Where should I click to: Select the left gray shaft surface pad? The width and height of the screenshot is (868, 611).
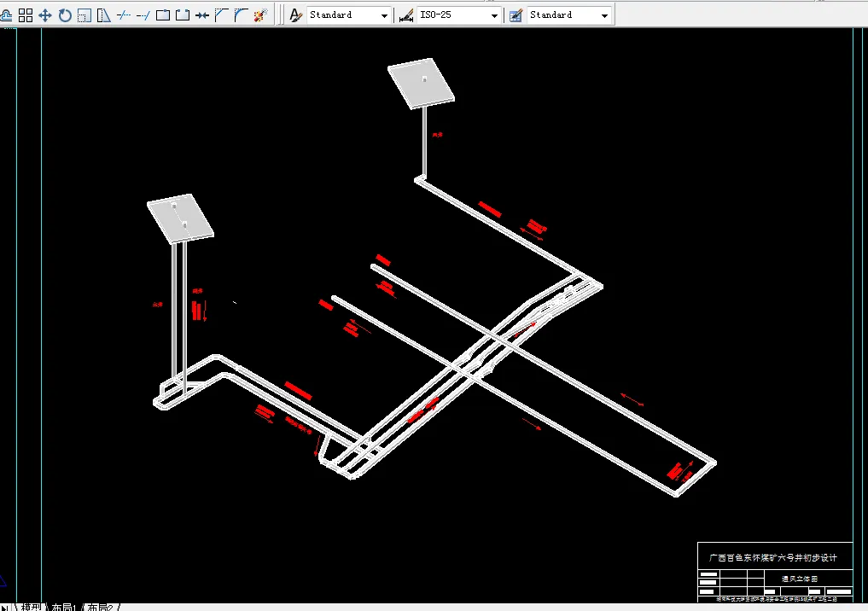click(x=180, y=218)
